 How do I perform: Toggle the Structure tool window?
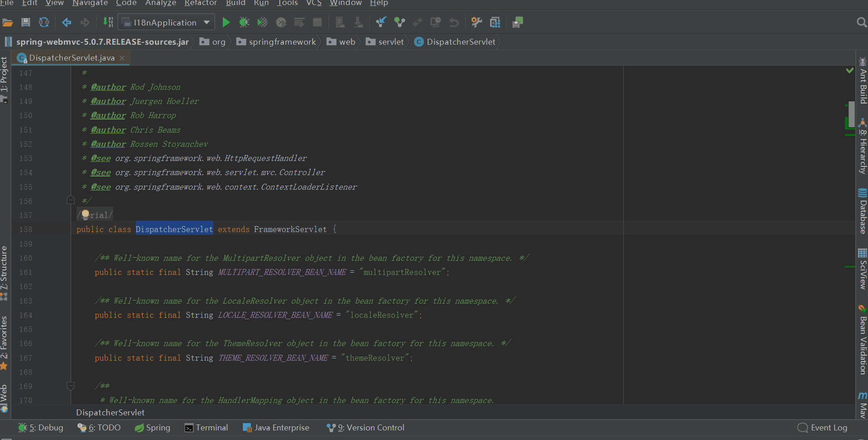[4, 273]
